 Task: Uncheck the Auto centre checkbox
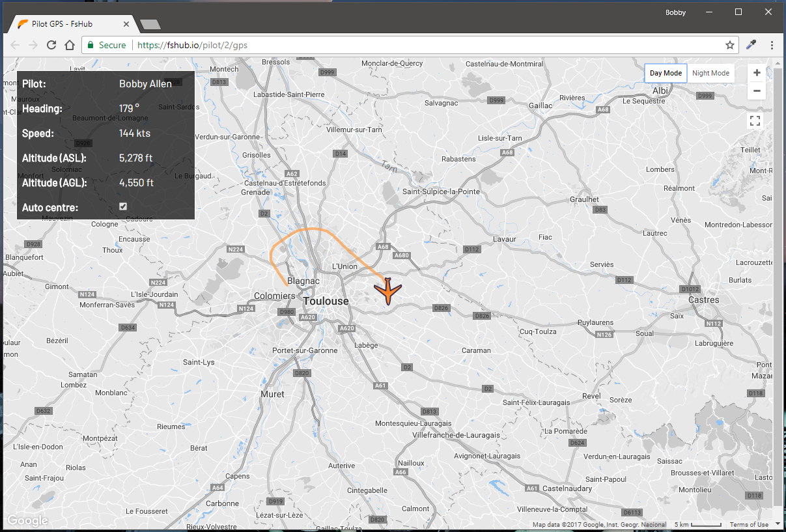tap(123, 206)
